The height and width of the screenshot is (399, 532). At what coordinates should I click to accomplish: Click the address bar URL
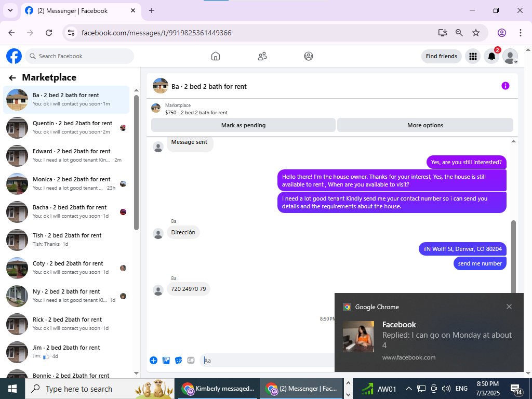point(156,33)
